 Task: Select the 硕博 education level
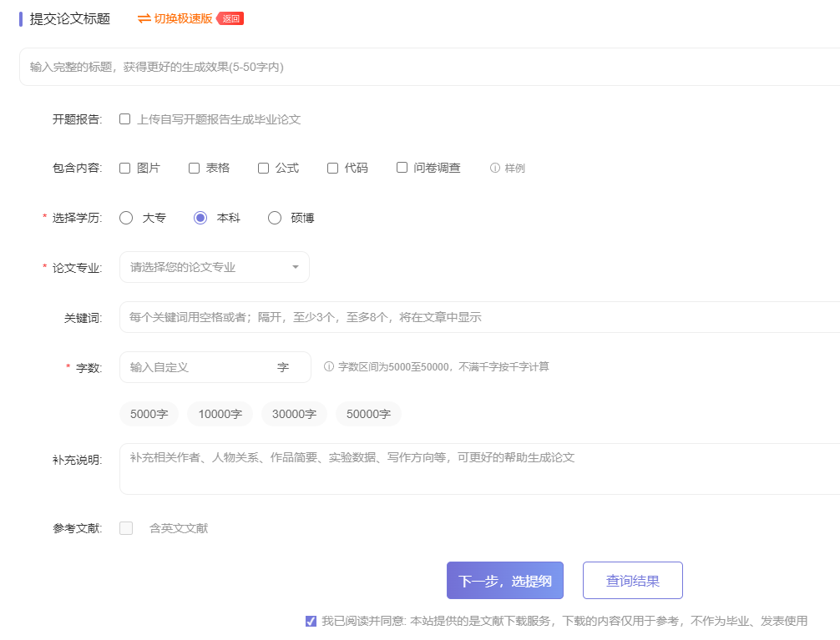click(275, 217)
